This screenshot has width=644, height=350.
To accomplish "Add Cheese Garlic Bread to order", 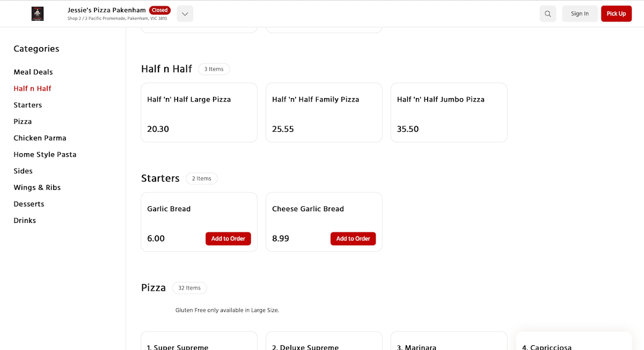I will (353, 239).
